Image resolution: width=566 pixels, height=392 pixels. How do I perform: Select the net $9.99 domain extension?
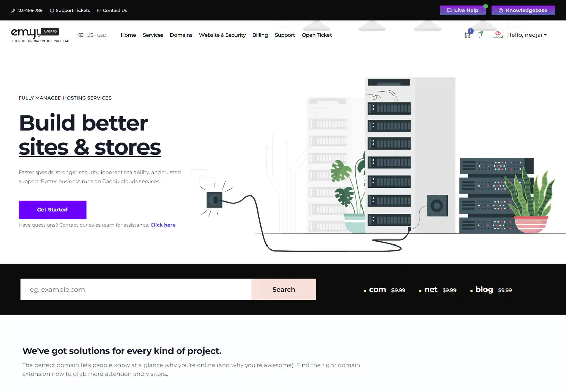(x=438, y=290)
